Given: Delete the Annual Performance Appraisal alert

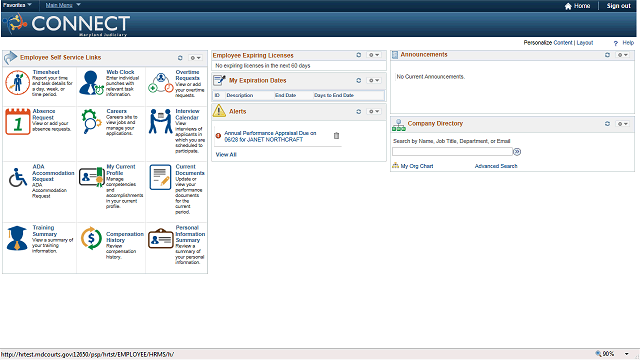Looking at the screenshot, I should pyautogui.click(x=336, y=136).
